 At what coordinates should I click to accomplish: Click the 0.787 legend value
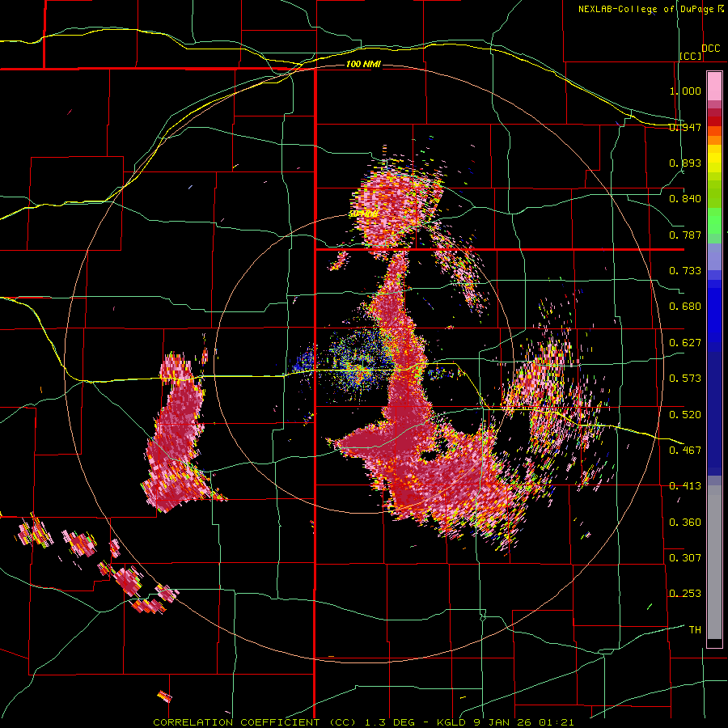click(685, 235)
